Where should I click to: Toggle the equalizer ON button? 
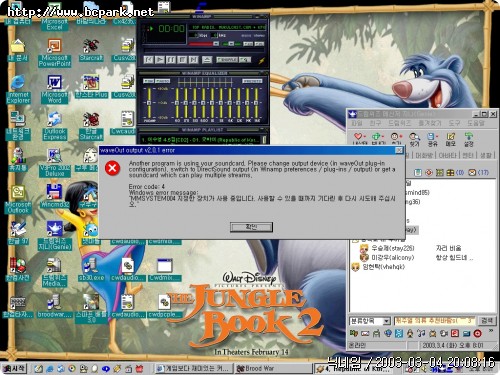[x=149, y=81]
